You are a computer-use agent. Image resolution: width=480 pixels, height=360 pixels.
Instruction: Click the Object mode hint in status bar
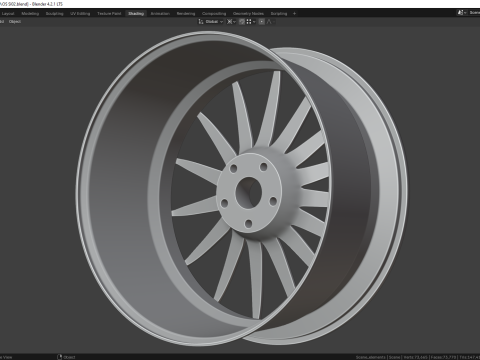66,357
